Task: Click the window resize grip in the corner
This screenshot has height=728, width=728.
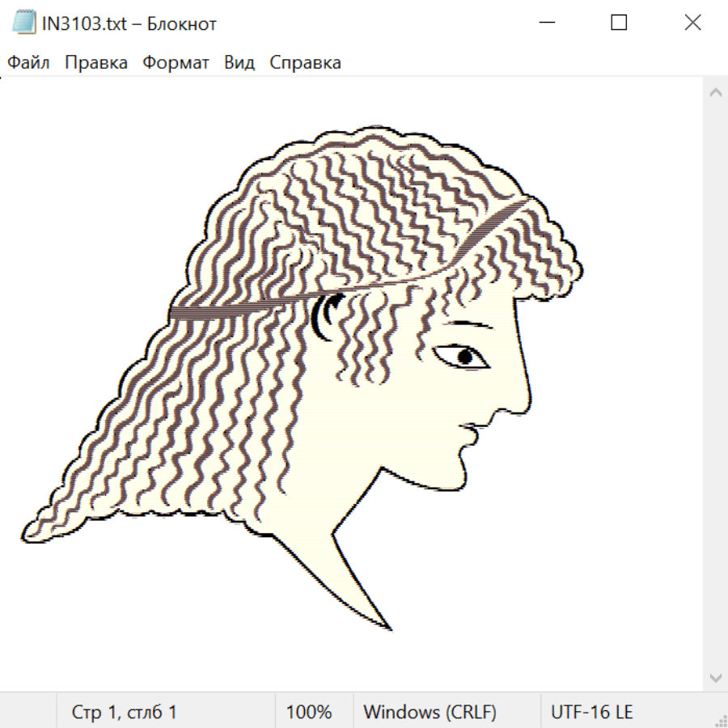Action: tap(720, 720)
